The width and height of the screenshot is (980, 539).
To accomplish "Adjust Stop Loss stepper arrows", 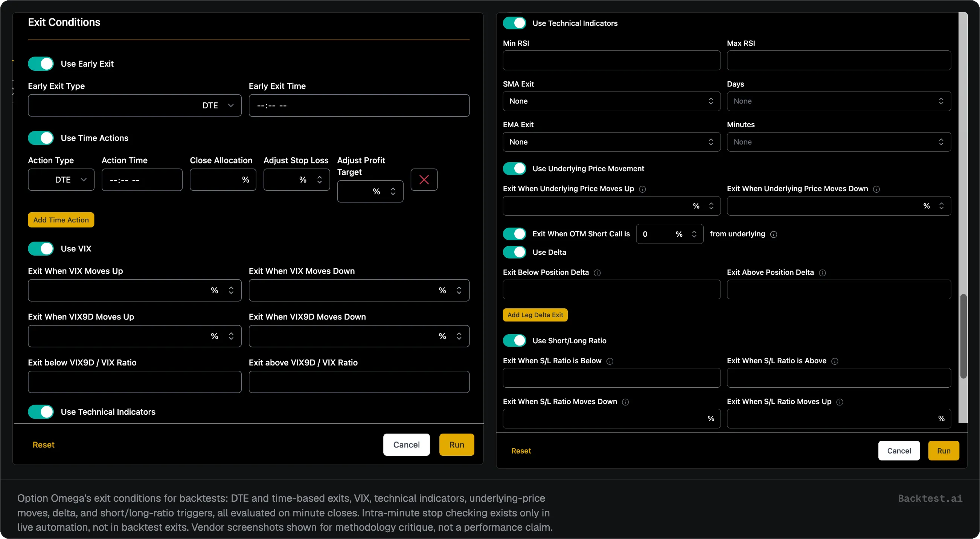I will click(319, 180).
